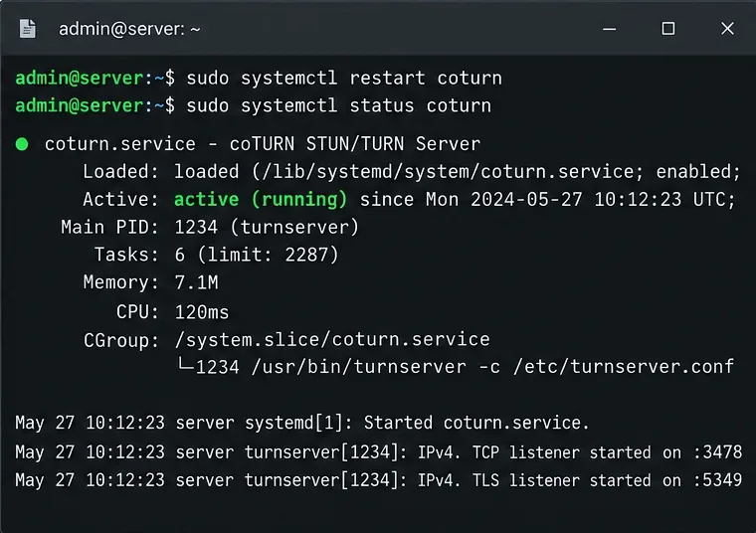
Task: Click the first 'admin@server' prompt
Action: pyautogui.click(x=79, y=79)
